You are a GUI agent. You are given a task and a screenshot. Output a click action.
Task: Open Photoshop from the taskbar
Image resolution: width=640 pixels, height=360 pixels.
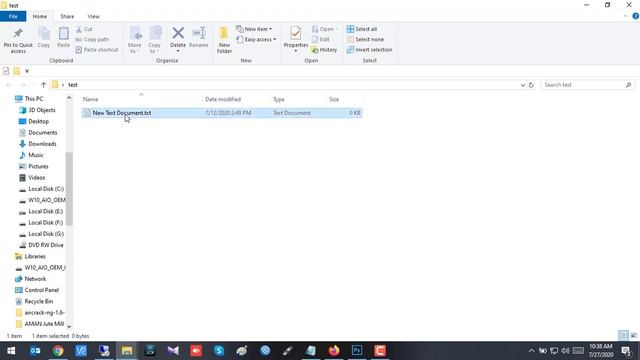tap(357, 351)
